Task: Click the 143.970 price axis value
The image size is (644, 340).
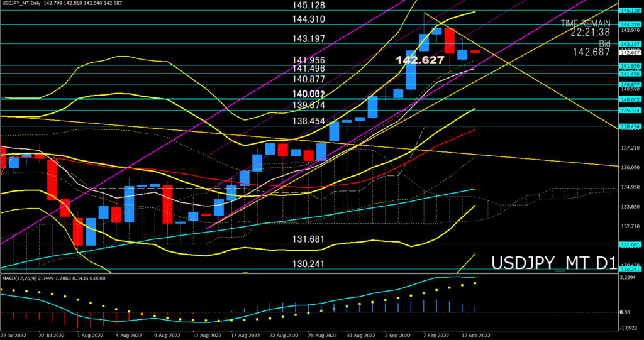Action: click(x=630, y=30)
